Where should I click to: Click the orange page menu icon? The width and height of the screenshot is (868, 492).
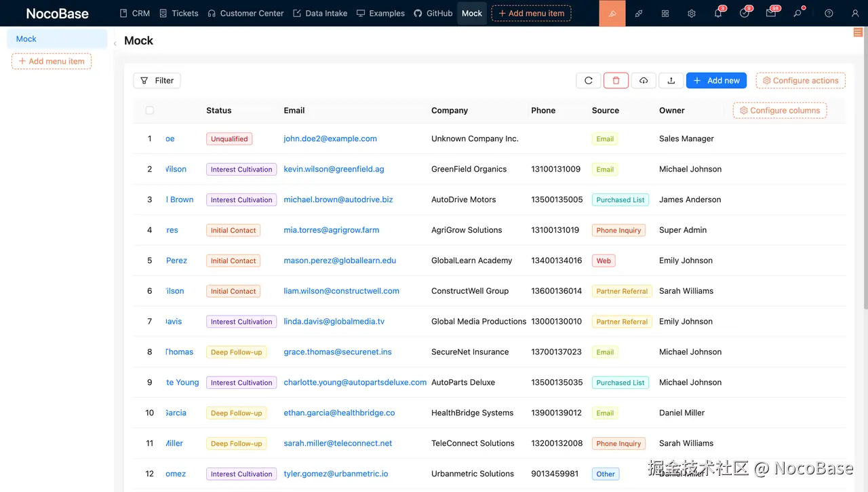tap(859, 33)
